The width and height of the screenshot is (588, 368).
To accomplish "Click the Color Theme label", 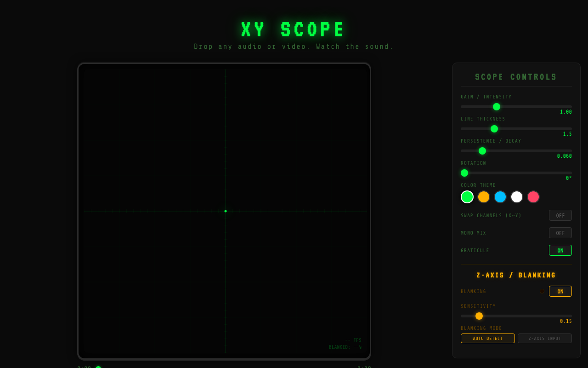I will (x=478, y=185).
